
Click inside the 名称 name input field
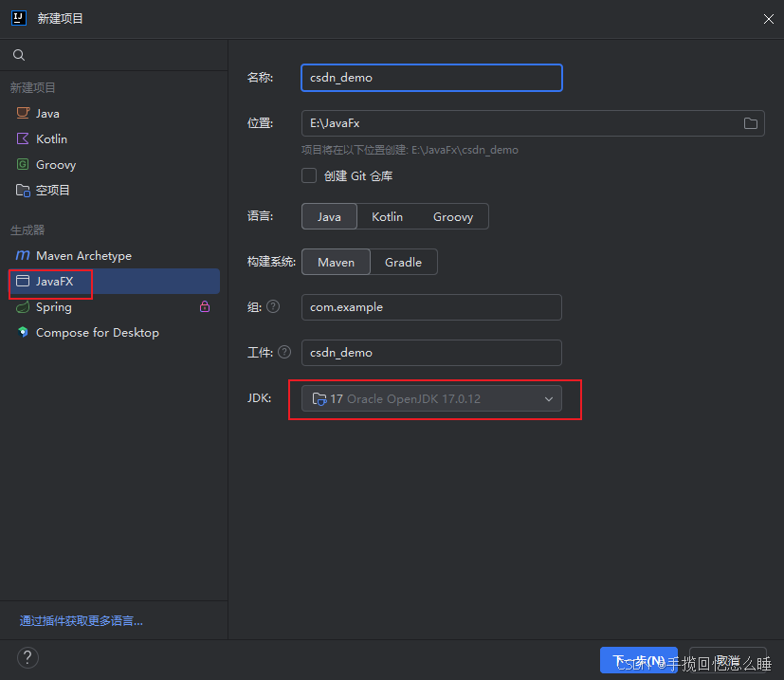431,78
